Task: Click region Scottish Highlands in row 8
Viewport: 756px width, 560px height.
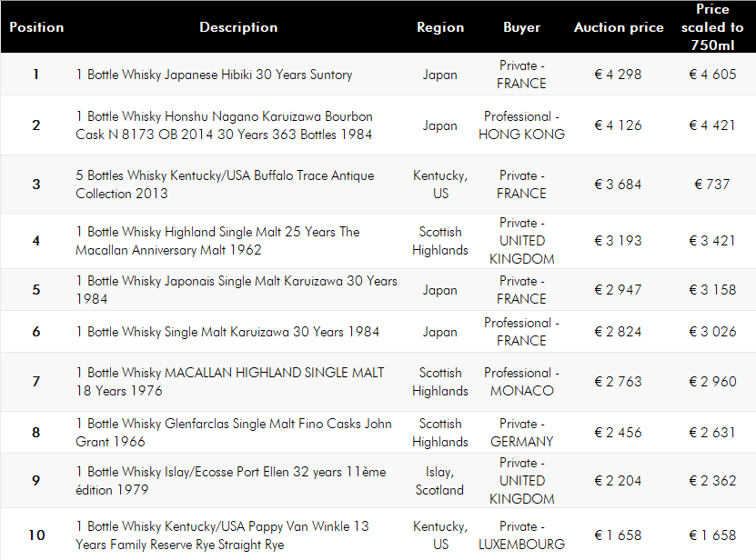Action: [x=440, y=433]
